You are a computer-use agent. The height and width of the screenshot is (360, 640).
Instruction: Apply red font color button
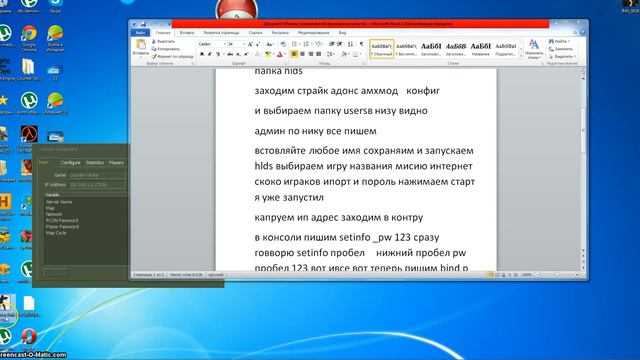click(x=280, y=54)
